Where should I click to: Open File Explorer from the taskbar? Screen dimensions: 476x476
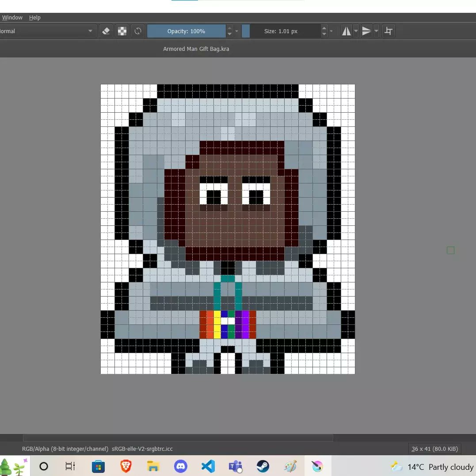153,466
